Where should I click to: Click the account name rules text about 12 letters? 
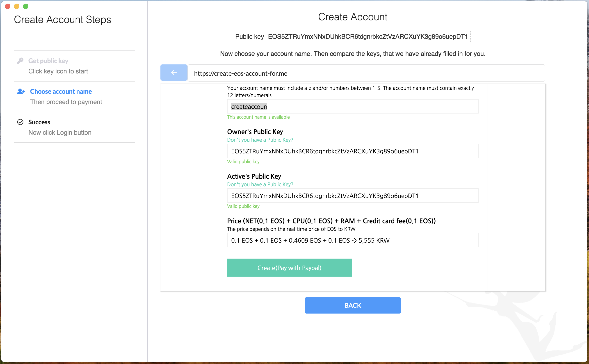350,91
